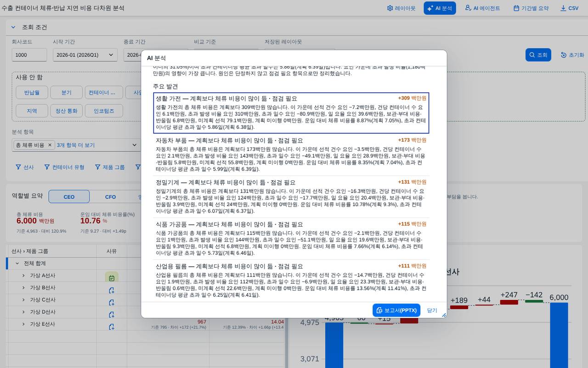This screenshot has height=368, width=588.
Task: Select the 반납월 dimension chip
Action: (32, 92)
